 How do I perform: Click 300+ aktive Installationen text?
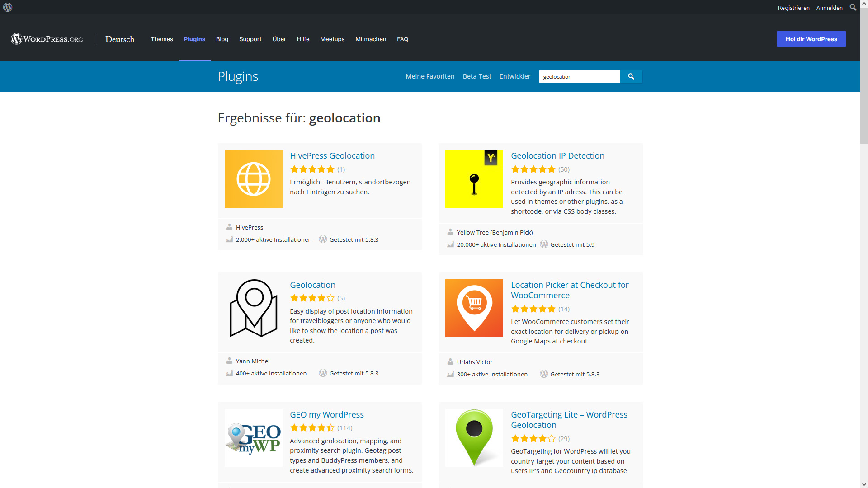click(492, 374)
